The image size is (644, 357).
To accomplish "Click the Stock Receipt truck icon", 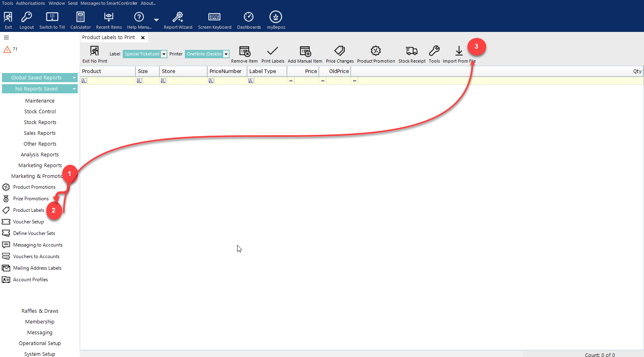I will (x=412, y=51).
